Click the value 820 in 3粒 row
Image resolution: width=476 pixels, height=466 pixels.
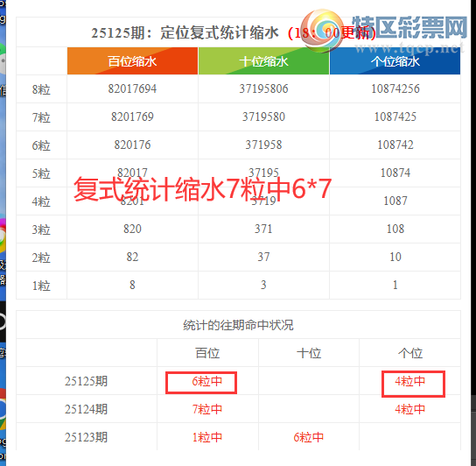132,229
